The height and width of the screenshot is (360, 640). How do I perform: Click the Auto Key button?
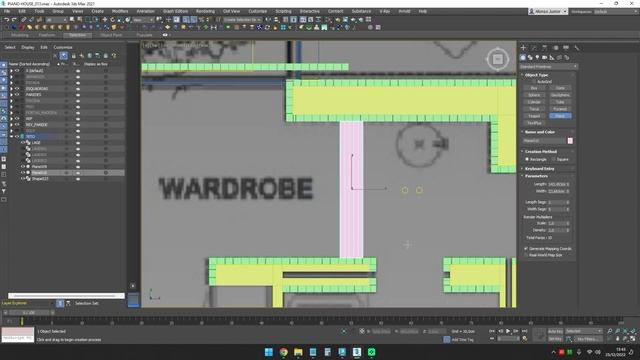pyautogui.click(x=555, y=331)
